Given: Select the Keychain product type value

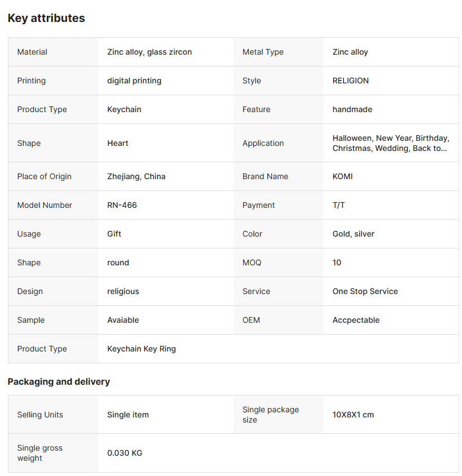Looking at the screenshot, I should pos(124,109).
